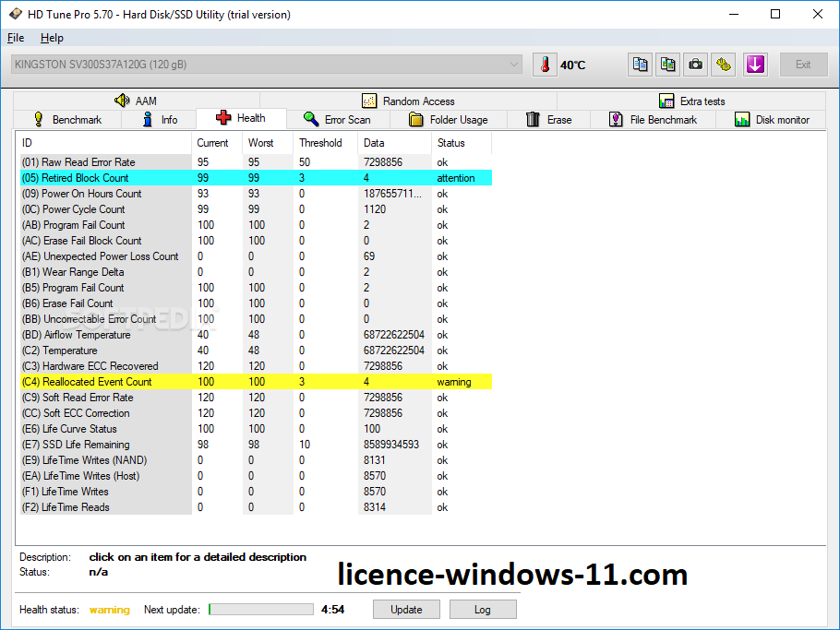Click the Threshold column header
This screenshot has height=630, width=840.
coord(320,143)
